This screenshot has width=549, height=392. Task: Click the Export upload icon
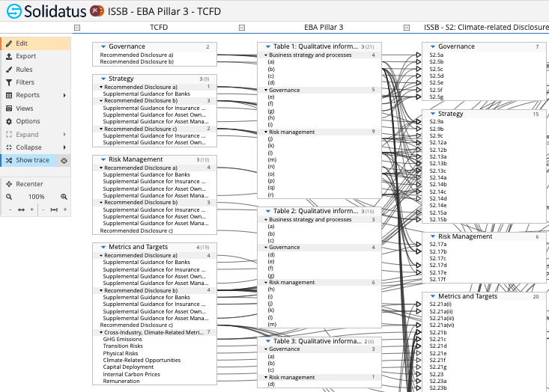(9, 56)
